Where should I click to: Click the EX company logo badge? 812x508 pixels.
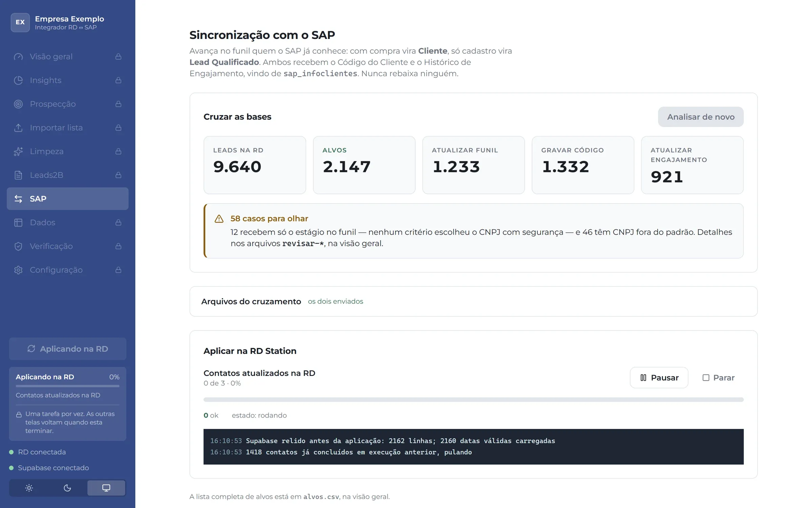point(20,22)
